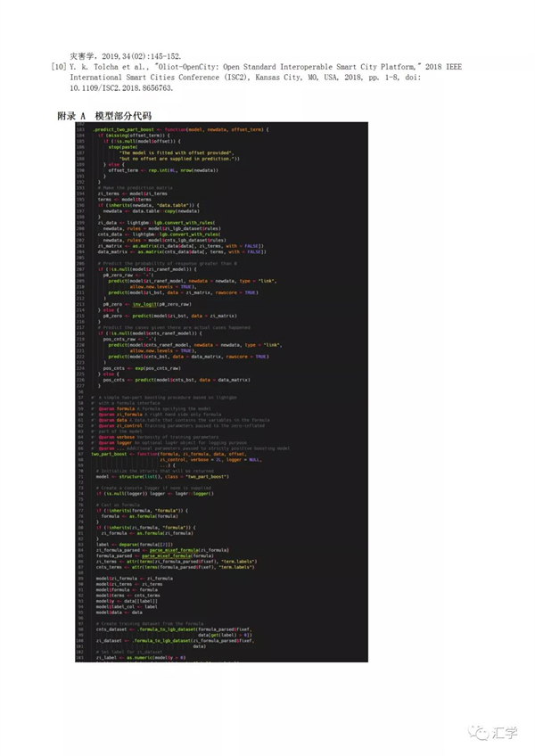This screenshot has height=756, width=535.
Task: Click code line 'model$terms <- cnts_terms'
Action: [x=128, y=596]
